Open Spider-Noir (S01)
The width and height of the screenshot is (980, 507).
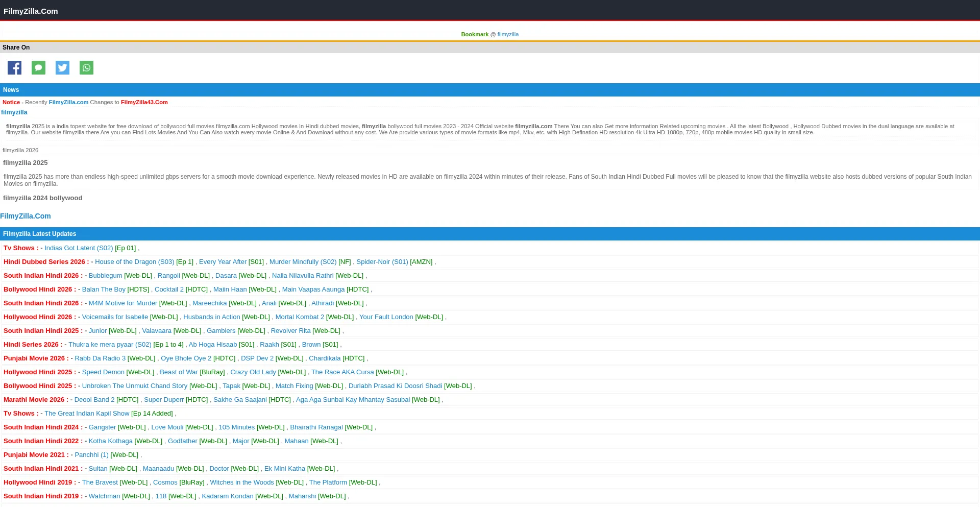point(382,262)
